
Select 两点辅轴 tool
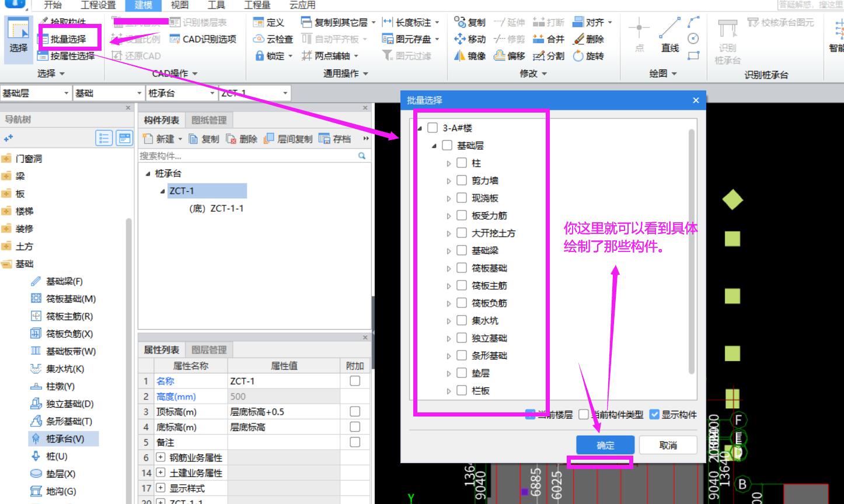[x=330, y=56]
